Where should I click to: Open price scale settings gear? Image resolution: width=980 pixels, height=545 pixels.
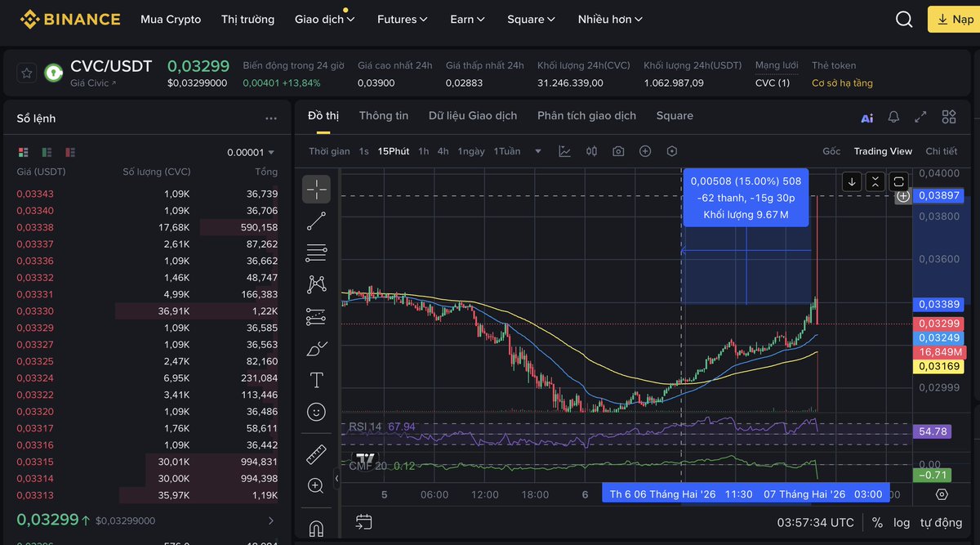pyautogui.click(x=942, y=494)
